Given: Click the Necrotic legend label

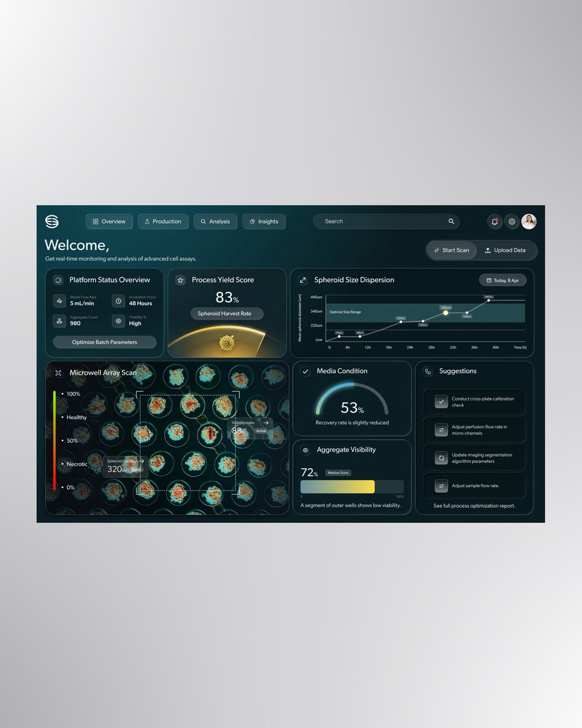Looking at the screenshot, I should 77,464.
